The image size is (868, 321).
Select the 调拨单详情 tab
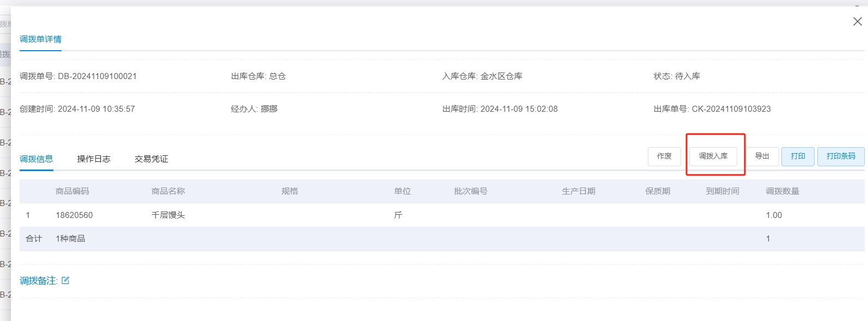pos(40,39)
